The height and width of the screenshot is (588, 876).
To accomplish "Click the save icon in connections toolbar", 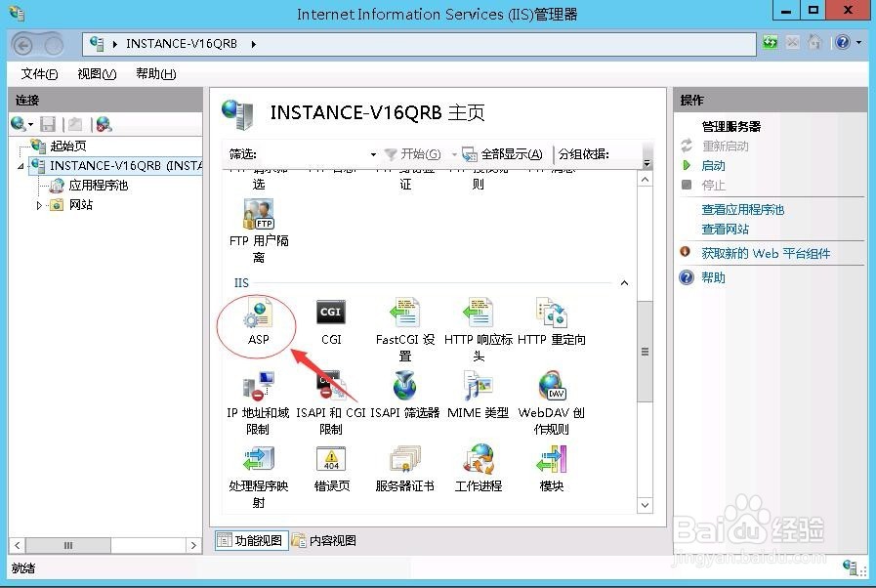I will 48,124.
